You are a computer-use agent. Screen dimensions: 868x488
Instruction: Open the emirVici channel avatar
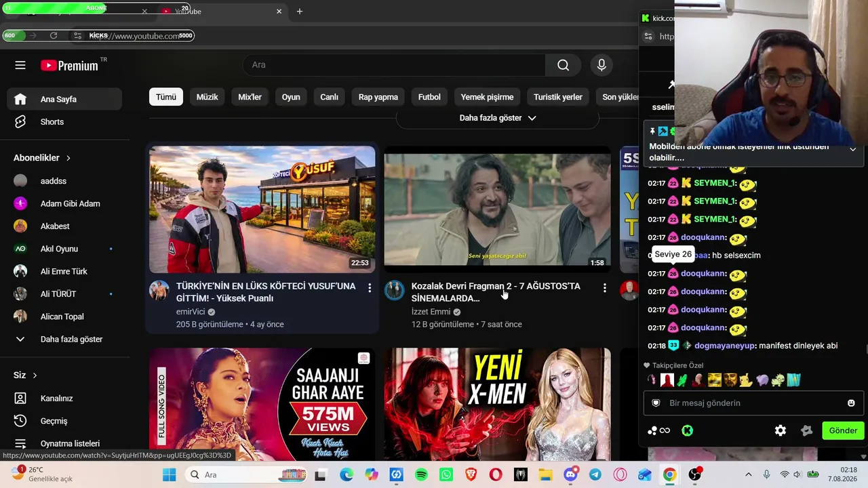(x=159, y=291)
